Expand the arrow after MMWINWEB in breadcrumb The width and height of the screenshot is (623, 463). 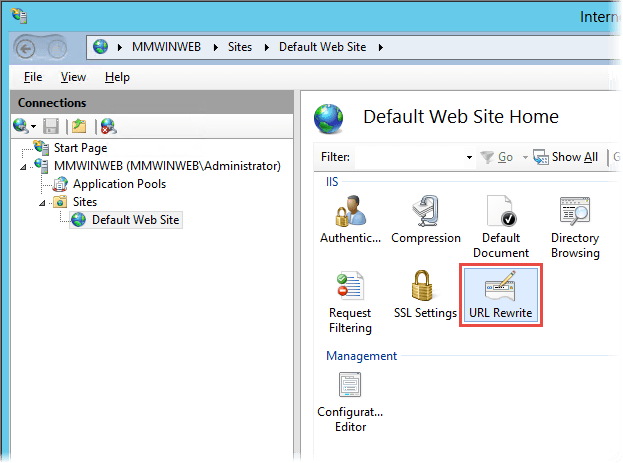coord(216,47)
